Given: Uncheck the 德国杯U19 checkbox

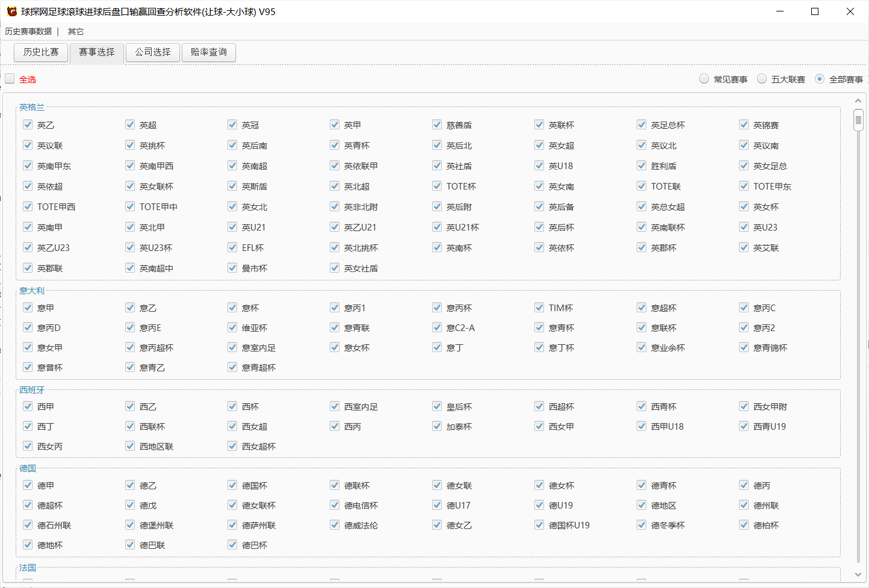Looking at the screenshot, I should [x=539, y=525].
